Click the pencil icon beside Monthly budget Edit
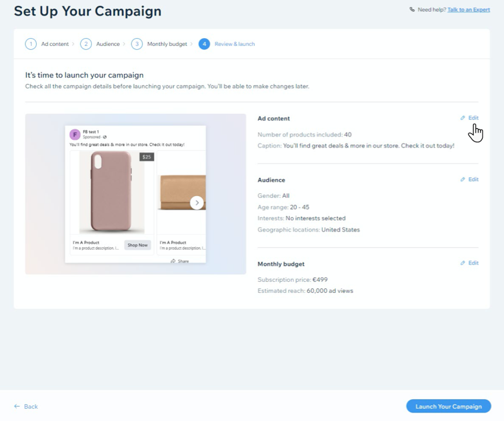Viewport: 504px width, 421px height. click(463, 263)
